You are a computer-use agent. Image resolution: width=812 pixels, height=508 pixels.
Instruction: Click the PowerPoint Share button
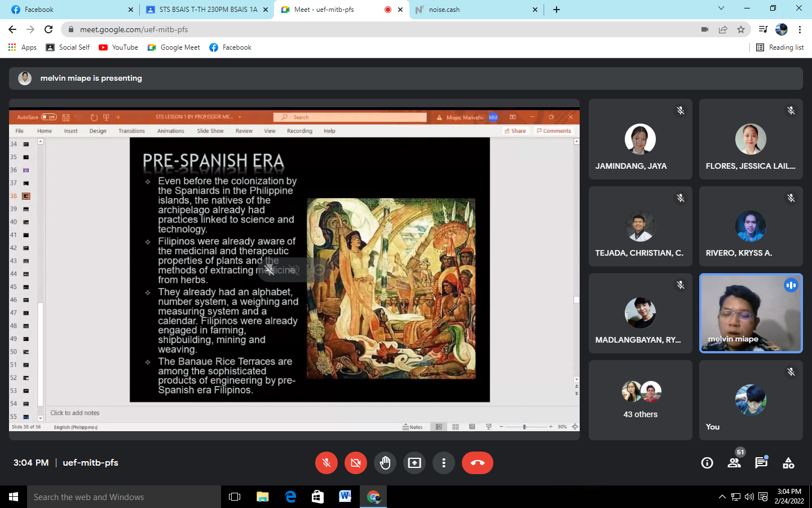(x=515, y=131)
